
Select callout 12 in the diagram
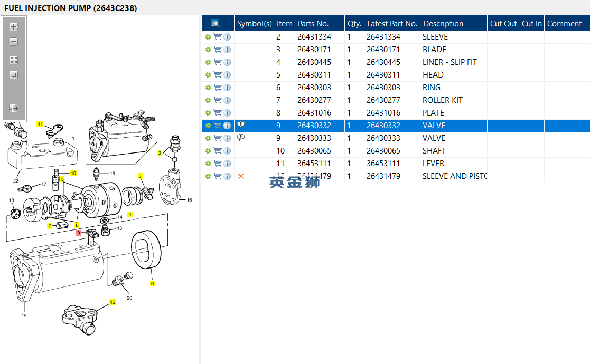coord(113,302)
